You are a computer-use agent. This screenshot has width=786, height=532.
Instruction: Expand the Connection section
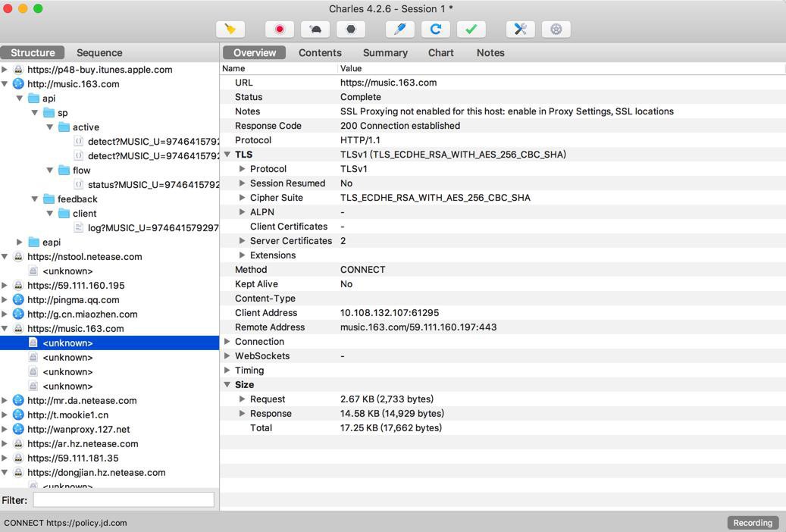(x=227, y=342)
